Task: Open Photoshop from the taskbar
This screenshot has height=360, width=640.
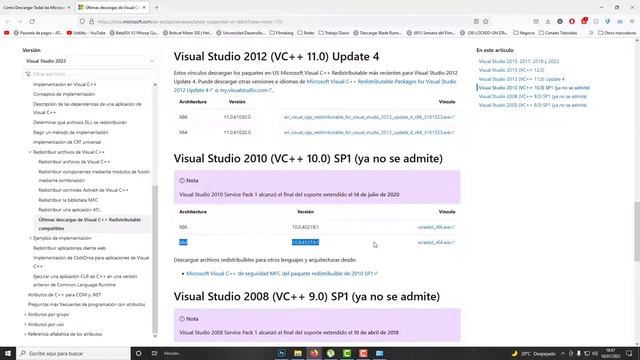Action: pos(281,353)
